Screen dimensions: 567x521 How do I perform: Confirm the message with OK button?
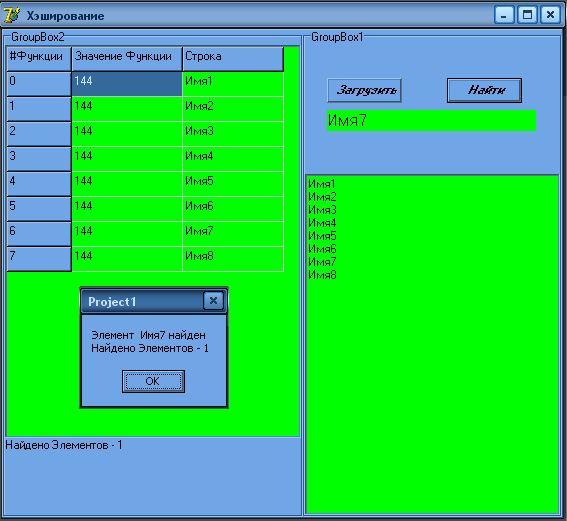click(153, 381)
